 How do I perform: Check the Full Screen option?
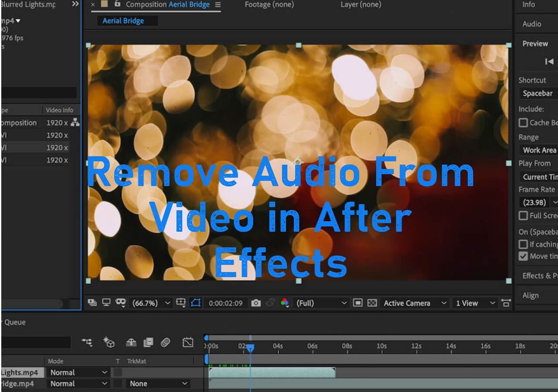523,216
